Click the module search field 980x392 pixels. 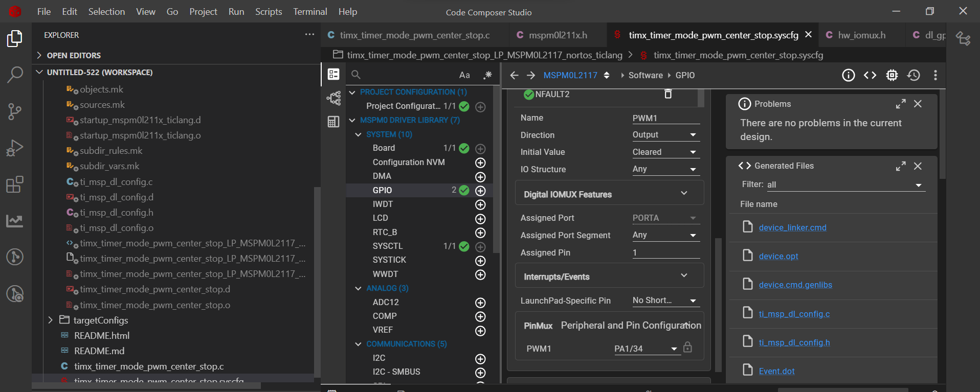tap(407, 75)
